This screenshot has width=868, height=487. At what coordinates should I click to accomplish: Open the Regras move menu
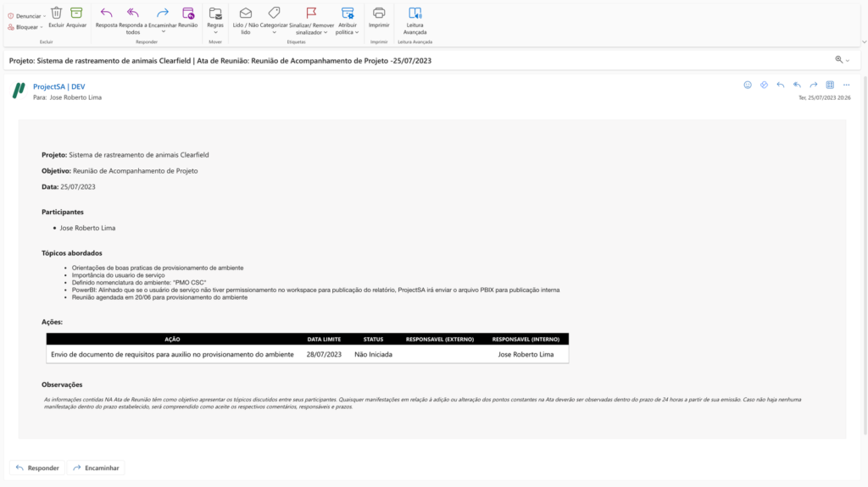(x=215, y=13)
